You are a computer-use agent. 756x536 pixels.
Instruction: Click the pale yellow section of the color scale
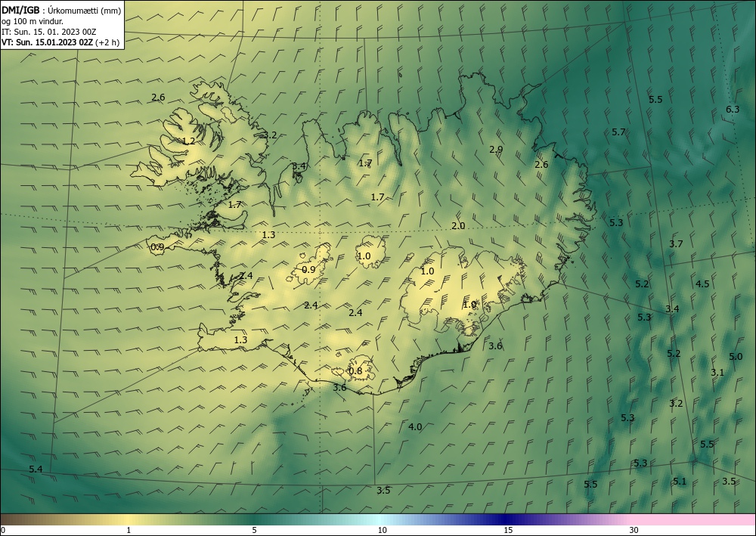point(129,519)
